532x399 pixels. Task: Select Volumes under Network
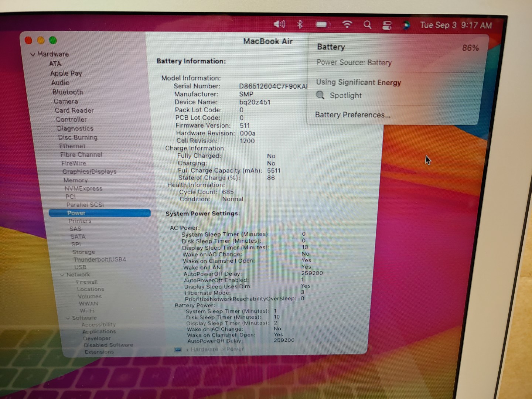click(90, 296)
